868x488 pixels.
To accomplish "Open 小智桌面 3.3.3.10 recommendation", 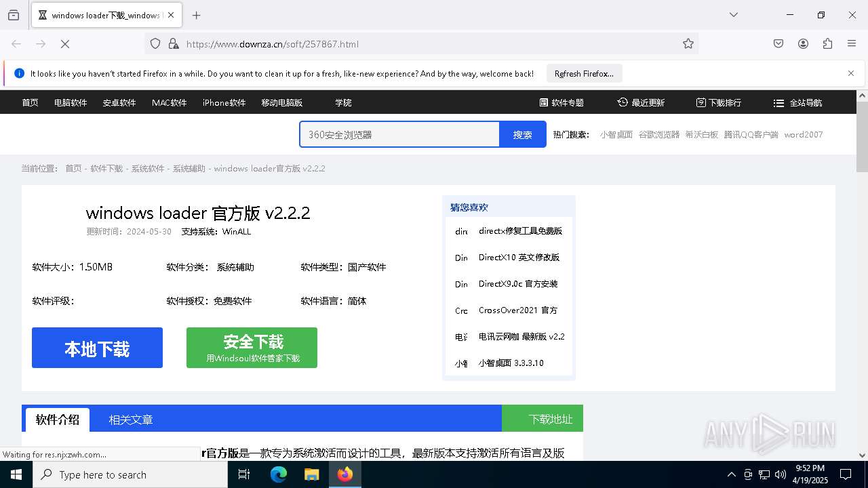I will 511,363.
